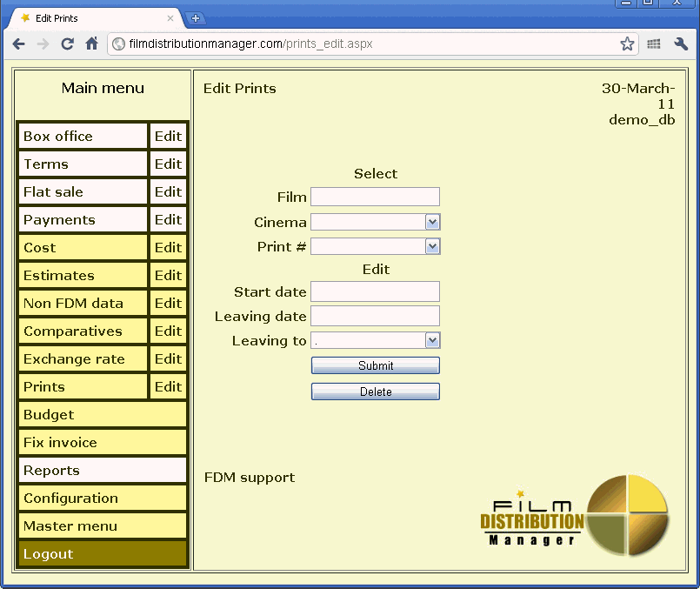
Task: Open new tab with plus button
Action: tap(196, 18)
